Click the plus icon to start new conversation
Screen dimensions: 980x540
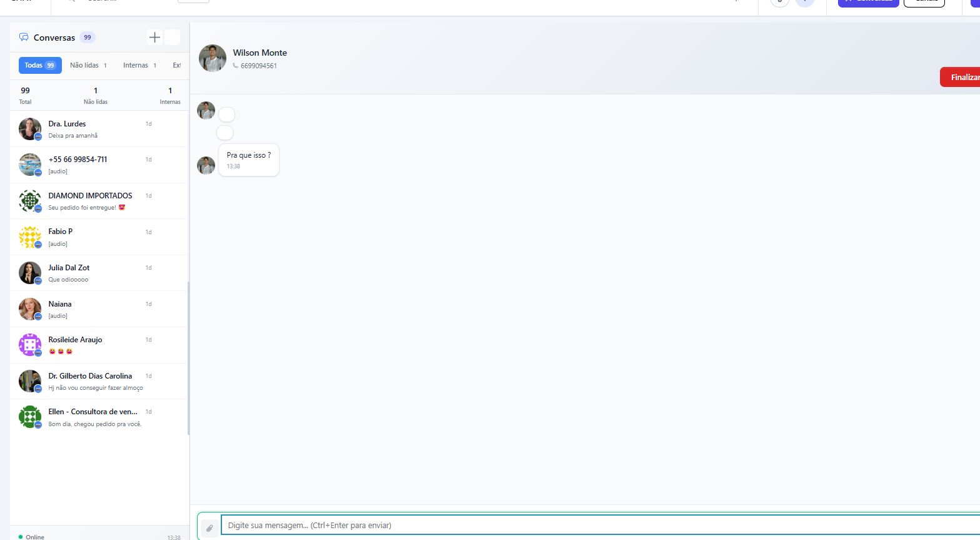(154, 38)
